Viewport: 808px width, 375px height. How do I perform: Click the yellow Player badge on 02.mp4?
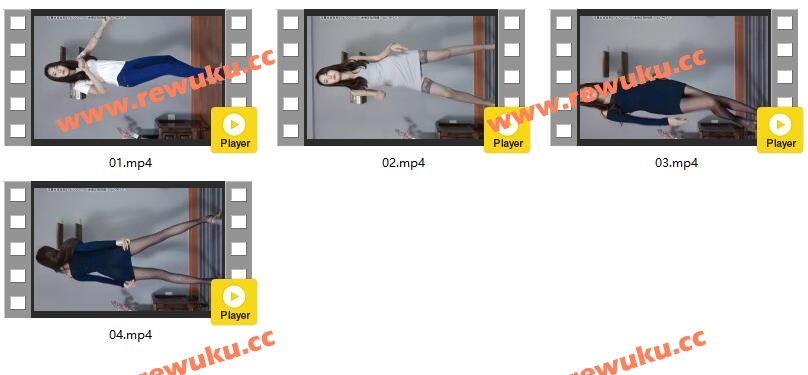[x=507, y=130]
